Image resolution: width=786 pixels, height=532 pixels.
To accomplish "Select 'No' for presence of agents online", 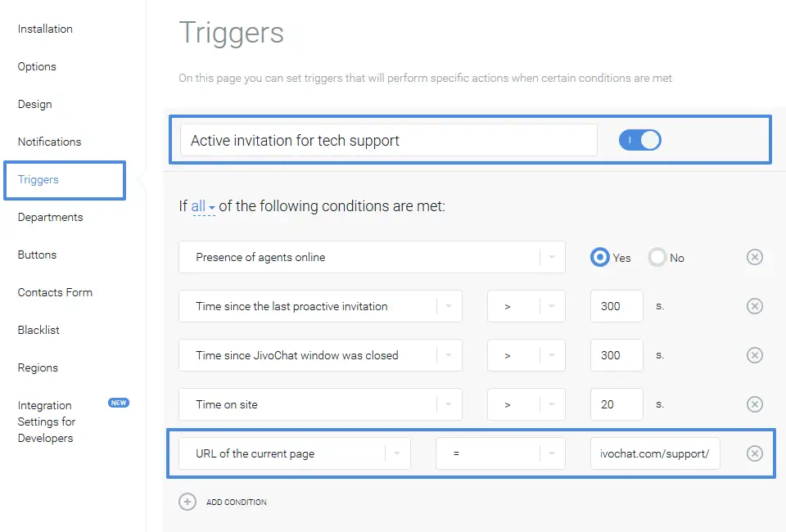I will pyautogui.click(x=656, y=257).
